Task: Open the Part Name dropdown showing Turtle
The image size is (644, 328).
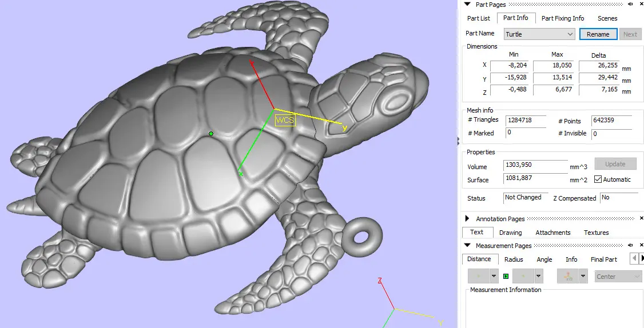Action: (539, 34)
